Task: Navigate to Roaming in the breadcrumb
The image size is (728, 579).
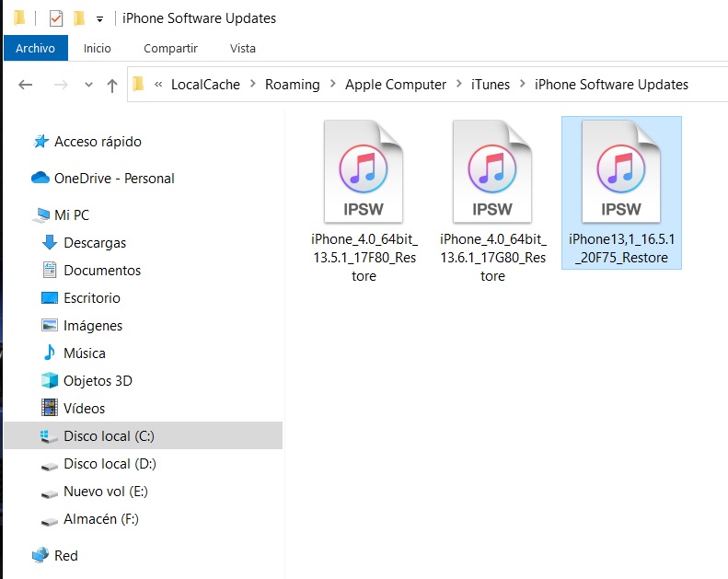Action: pyautogui.click(x=293, y=85)
